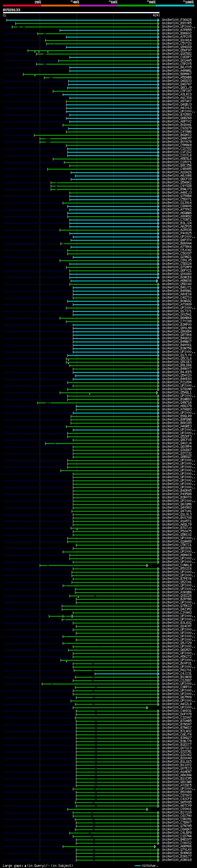Image resolution: width=197 pixels, height=868 pixels.
Task: Select the UniRef100_B4GJT1 label
Action: (x=177, y=287)
